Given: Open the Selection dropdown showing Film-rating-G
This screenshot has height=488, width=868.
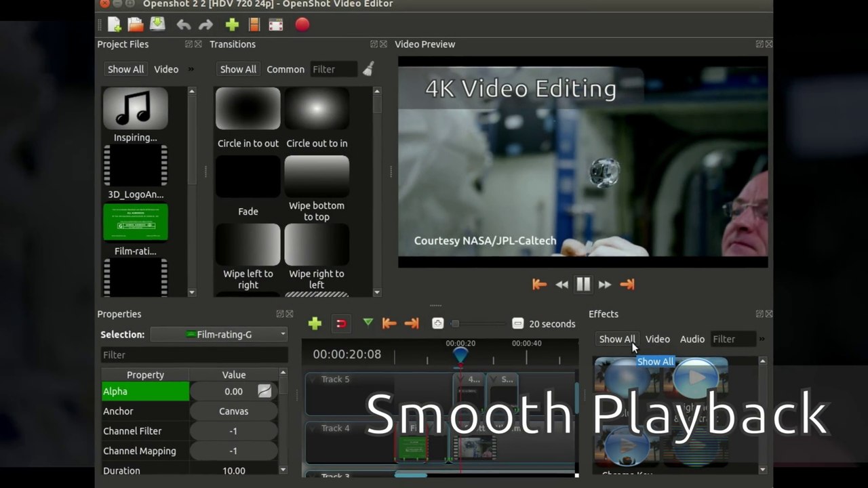Looking at the screenshot, I should 219,334.
